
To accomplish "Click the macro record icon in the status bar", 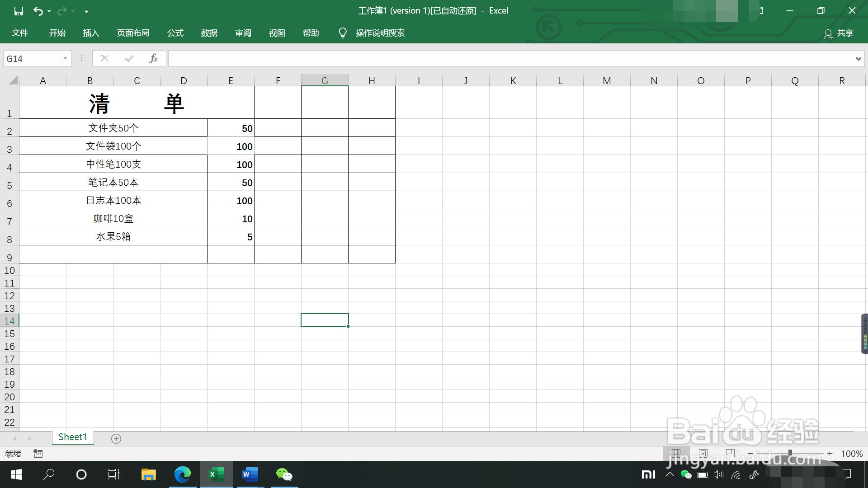I will click(38, 454).
